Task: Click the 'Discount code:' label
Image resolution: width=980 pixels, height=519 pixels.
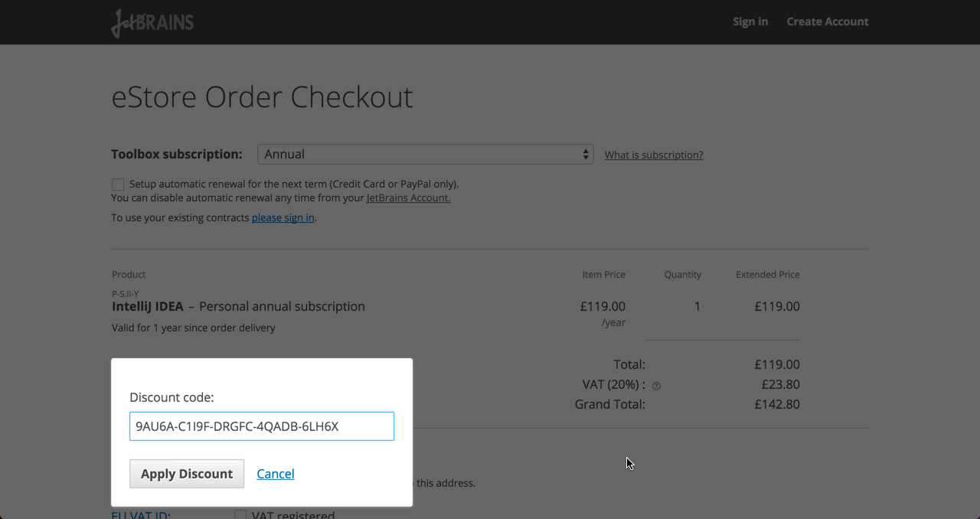Action: [171, 397]
